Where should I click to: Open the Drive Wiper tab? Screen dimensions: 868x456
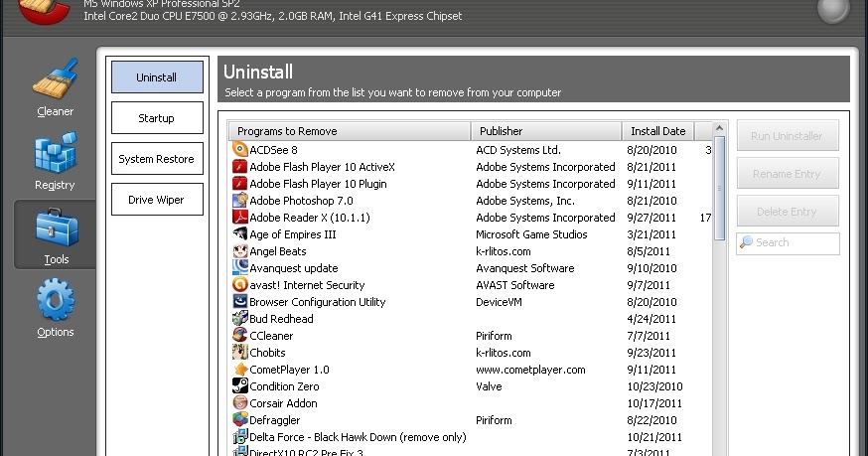coord(157,200)
